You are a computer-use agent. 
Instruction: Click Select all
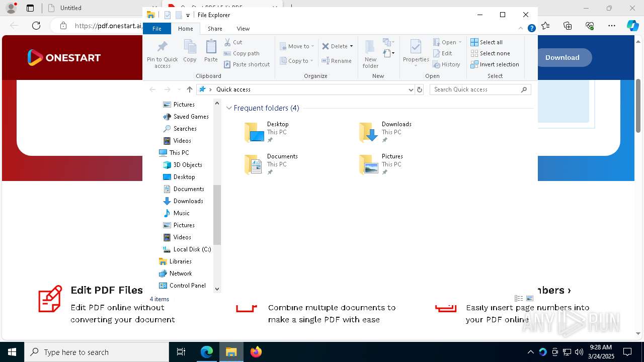[x=487, y=42]
